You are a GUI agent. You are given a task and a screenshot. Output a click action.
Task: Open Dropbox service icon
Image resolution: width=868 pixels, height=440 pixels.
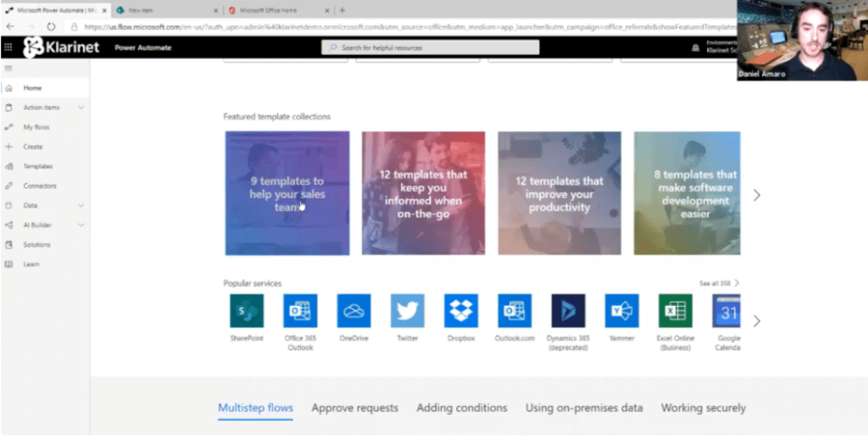pyautogui.click(x=461, y=310)
